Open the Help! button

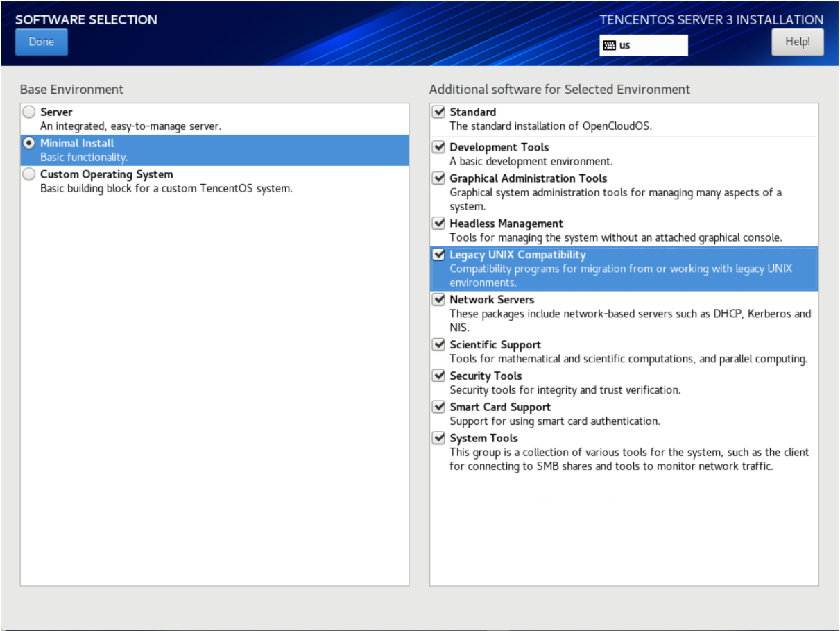coord(797,42)
